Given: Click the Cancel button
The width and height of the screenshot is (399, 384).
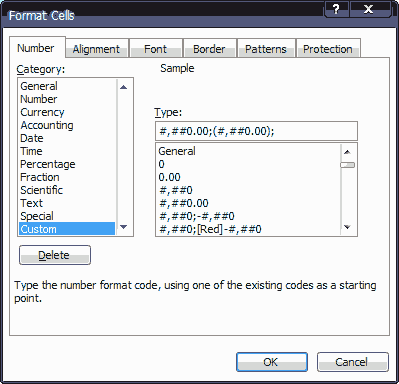Looking at the screenshot, I should 353,362.
